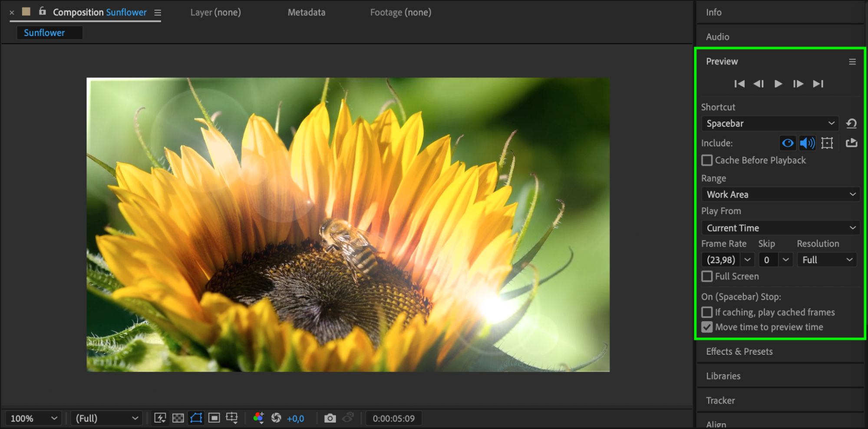Switch to the Metadata tab
The image size is (868, 429).
coord(306,13)
